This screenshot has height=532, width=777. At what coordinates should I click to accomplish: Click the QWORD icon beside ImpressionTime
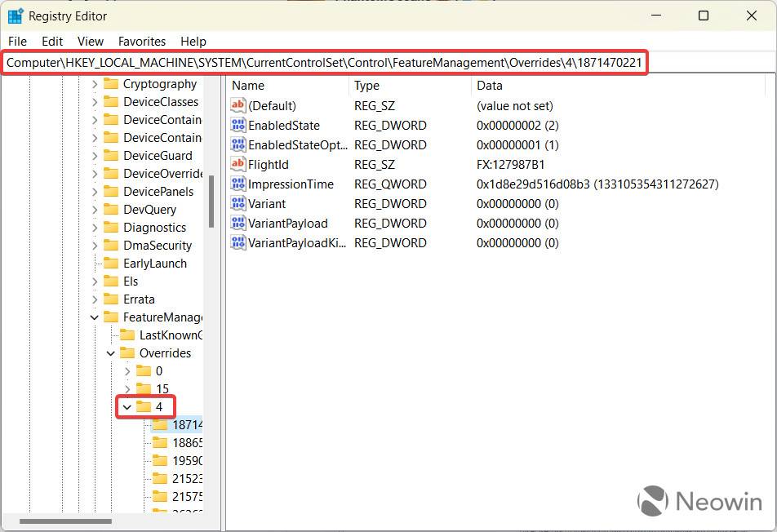point(237,184)
